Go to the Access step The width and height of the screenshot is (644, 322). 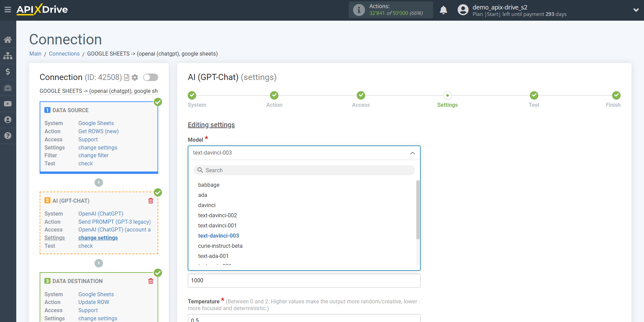coord(361,95)
